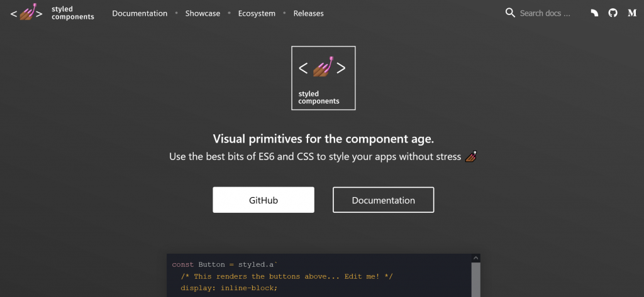Focus the Search docs input field

coord(547,13)
